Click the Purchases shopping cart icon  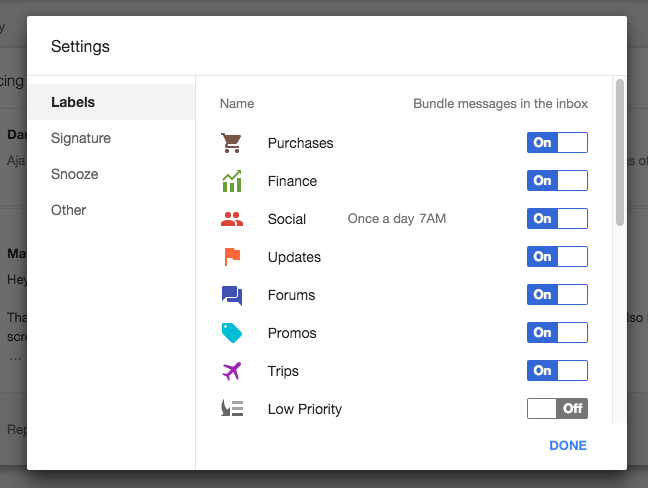(231, 143)
